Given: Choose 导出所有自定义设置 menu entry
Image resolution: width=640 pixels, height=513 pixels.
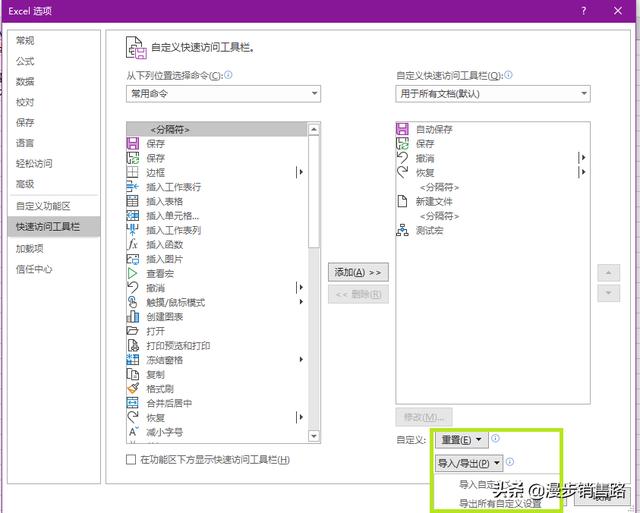Looking at the screenshot, I should point(500,504).
